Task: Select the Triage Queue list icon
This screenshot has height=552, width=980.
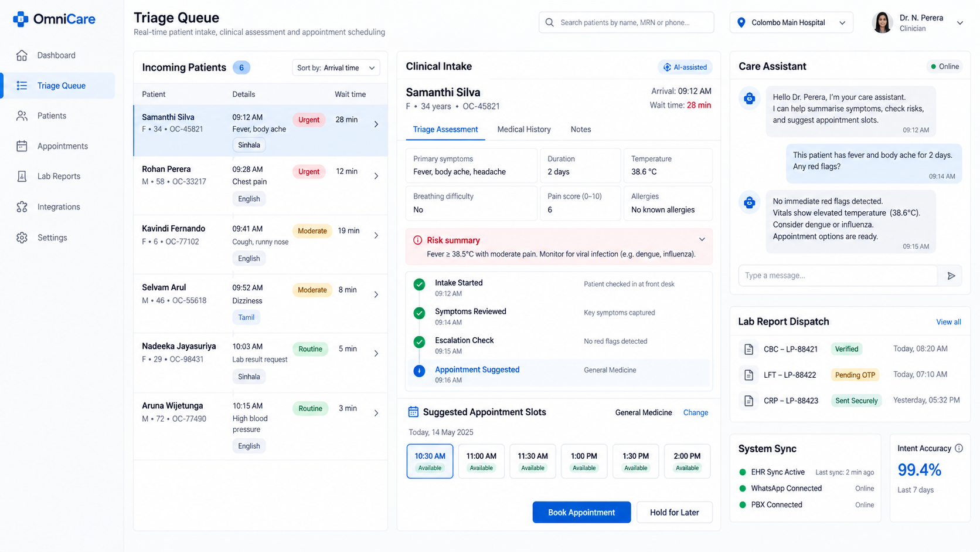Action: click(22, 86)
